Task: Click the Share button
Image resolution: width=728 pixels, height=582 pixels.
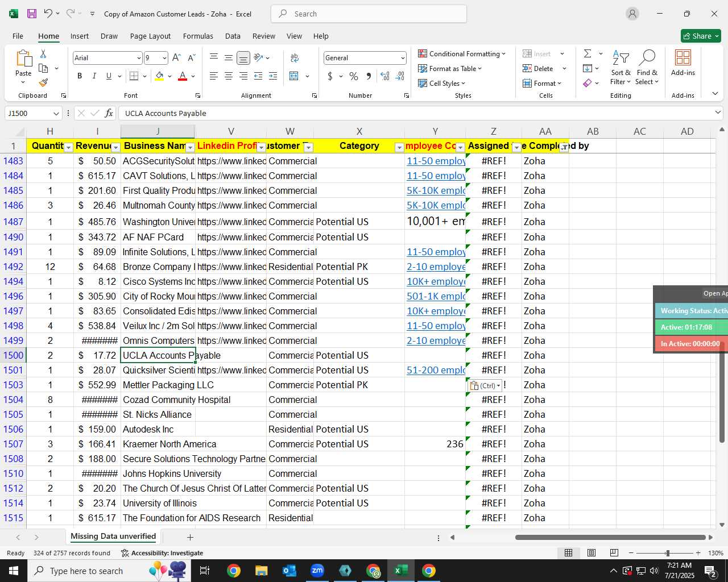Action: [x=701, y=36]
